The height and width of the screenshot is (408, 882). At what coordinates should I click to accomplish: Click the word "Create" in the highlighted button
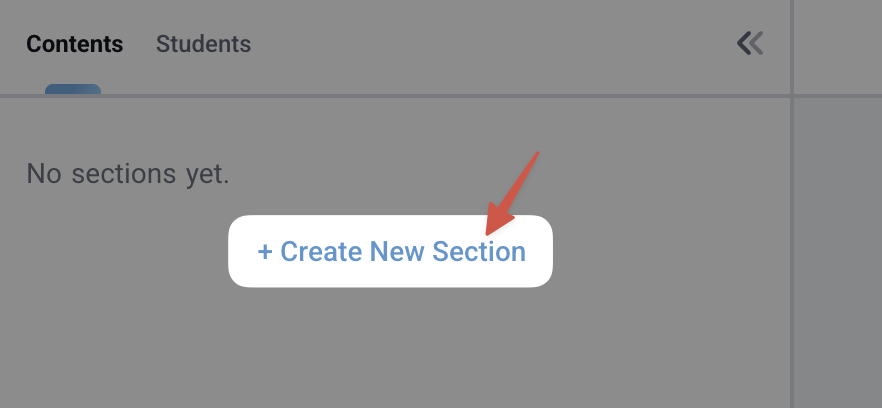pyautogui.click(x=321, y=252)
